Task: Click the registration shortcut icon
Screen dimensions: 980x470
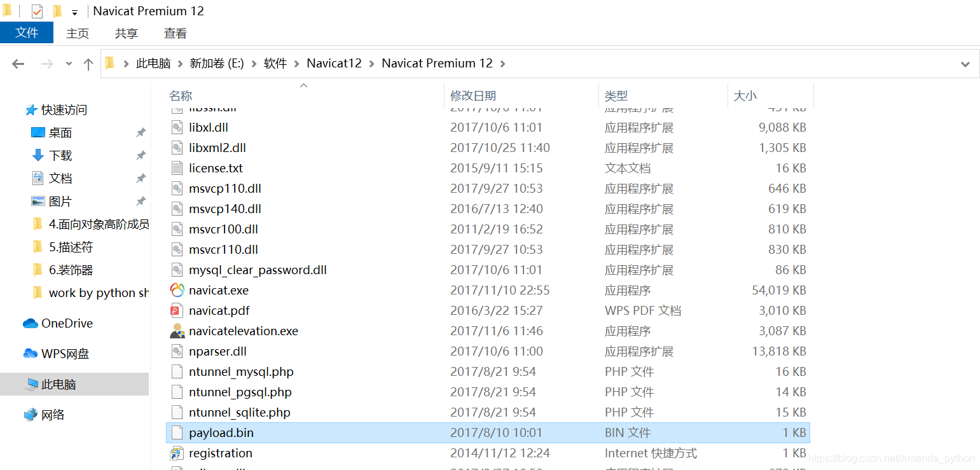Action: [177, 453]
